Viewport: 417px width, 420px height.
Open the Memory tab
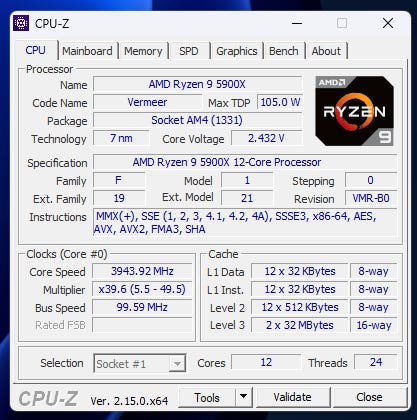tap(143, 51)
